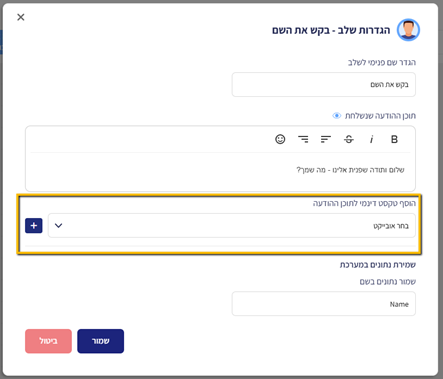This screenshot has height=379, width=443.
Task: Apply italic formatting in the editor
Action: point(371,139)
